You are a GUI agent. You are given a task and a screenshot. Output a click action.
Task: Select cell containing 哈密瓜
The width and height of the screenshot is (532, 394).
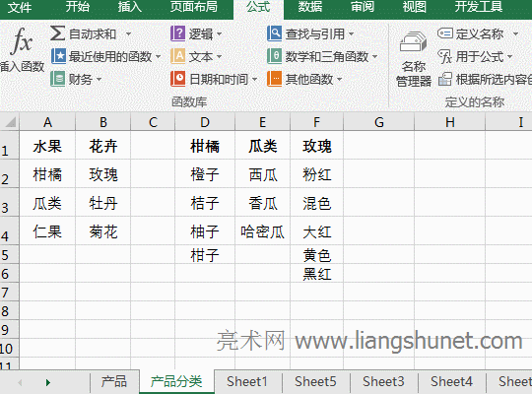tap(263, 231)
